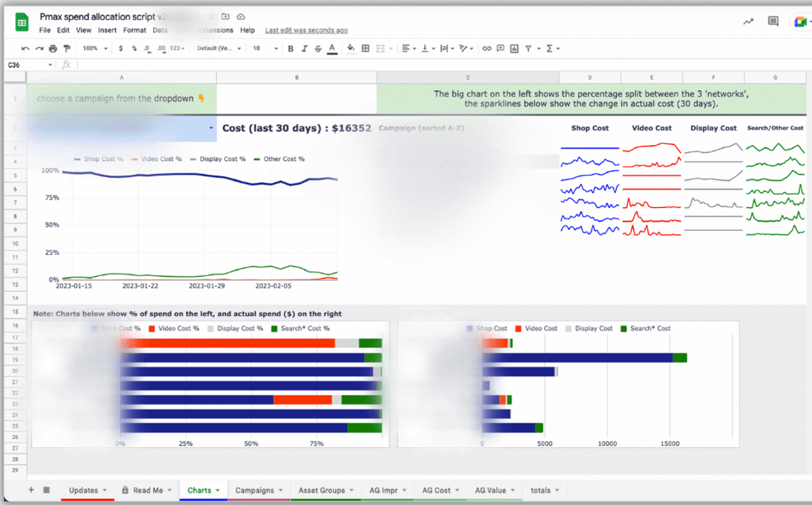Open the fill color bucket

[351, 48]
